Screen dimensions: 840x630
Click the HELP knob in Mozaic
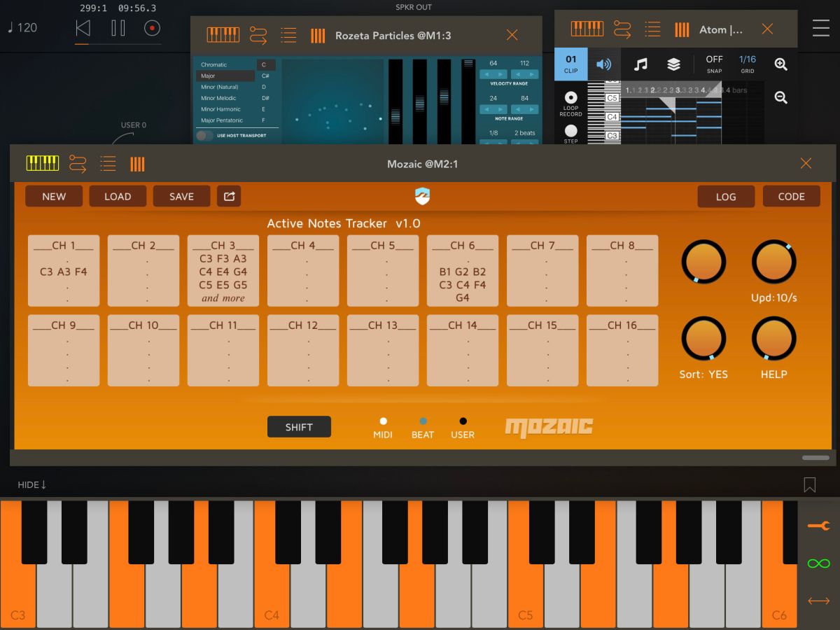773,339
